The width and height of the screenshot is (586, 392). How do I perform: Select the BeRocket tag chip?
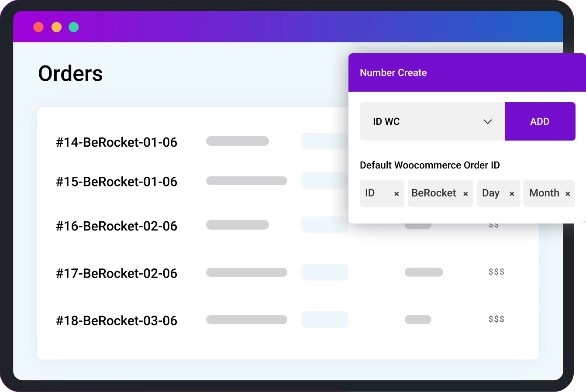click(x=441, y=193)
